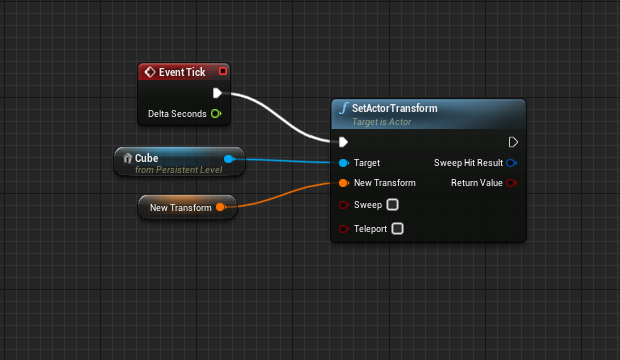The width and height of the screenshot is (620, 360).
Task: Click the Target blue input pin
Action: click(344, 163)
